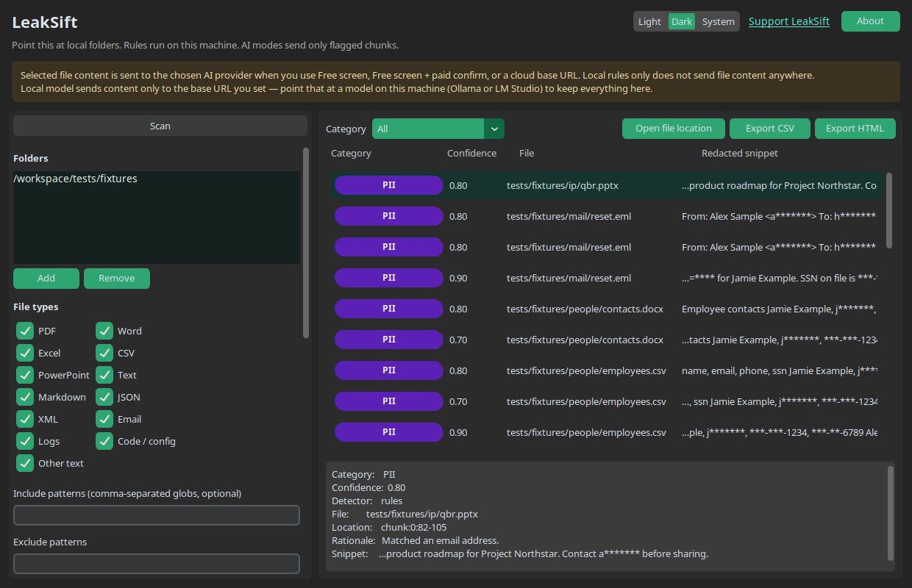The image size is (912, 588).
Task: Open the Category filter dropdown
Action: 438,129
